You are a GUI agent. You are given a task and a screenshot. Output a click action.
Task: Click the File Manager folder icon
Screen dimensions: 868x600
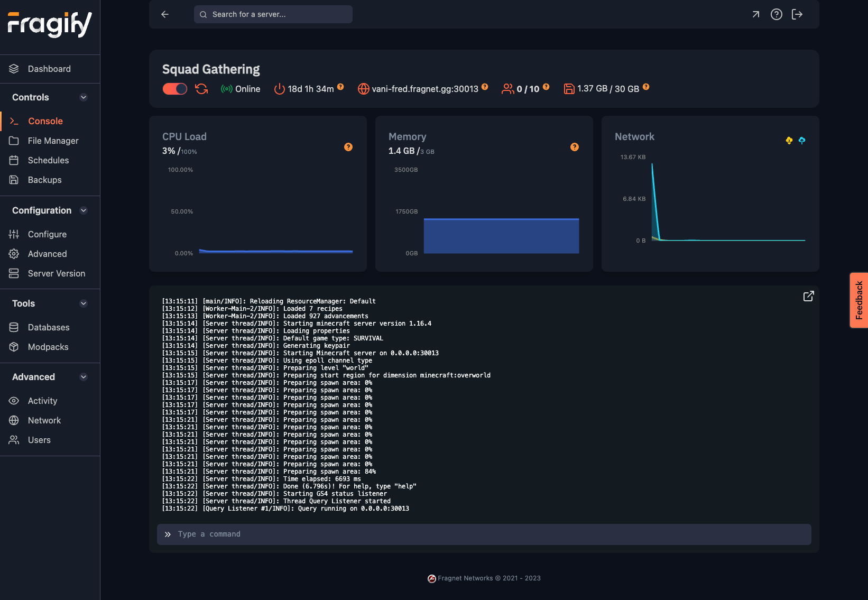pos(14,141)
